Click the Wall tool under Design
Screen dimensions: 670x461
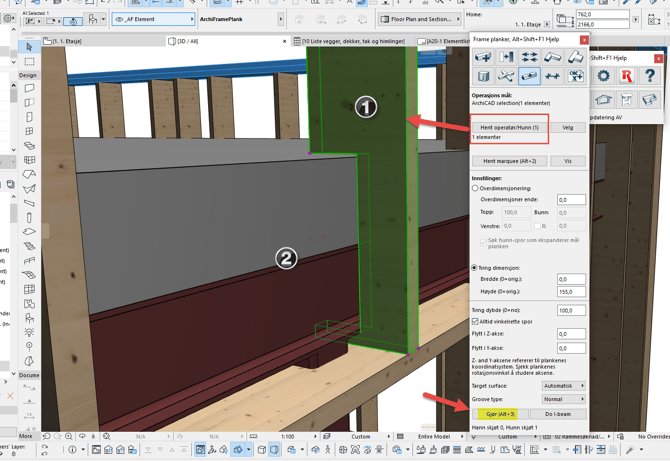point(29,88)
